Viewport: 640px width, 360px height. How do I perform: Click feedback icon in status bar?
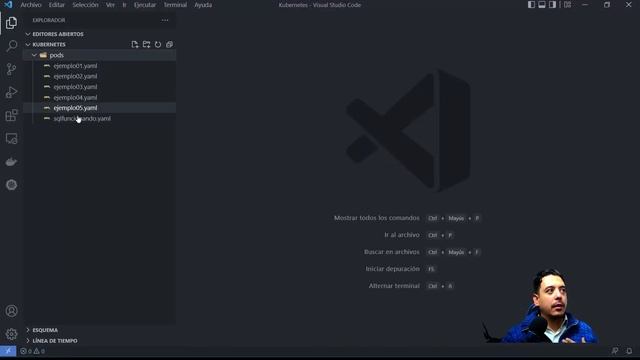click(615, 351)
